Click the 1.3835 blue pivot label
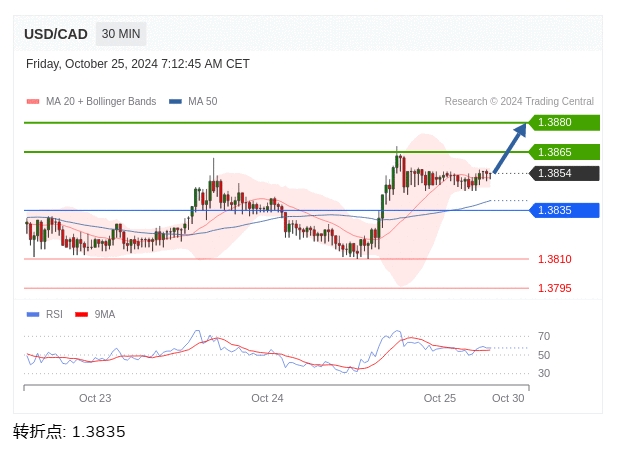 [x=564, y=210]
